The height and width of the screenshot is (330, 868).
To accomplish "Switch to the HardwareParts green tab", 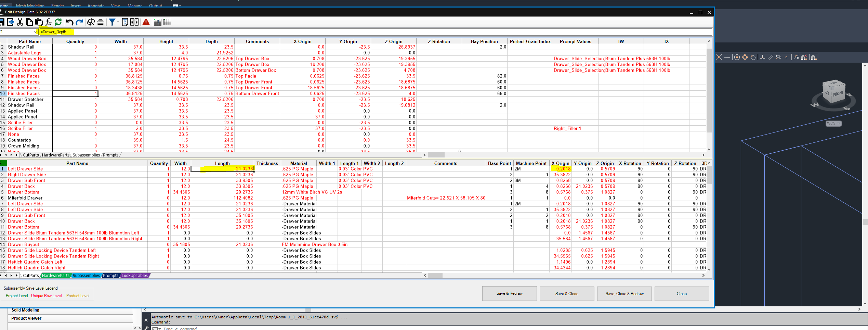I will (x=56, y=276).
